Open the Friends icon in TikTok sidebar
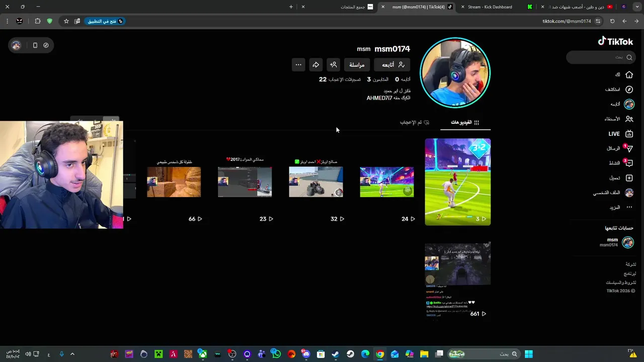 coord(629,119)
